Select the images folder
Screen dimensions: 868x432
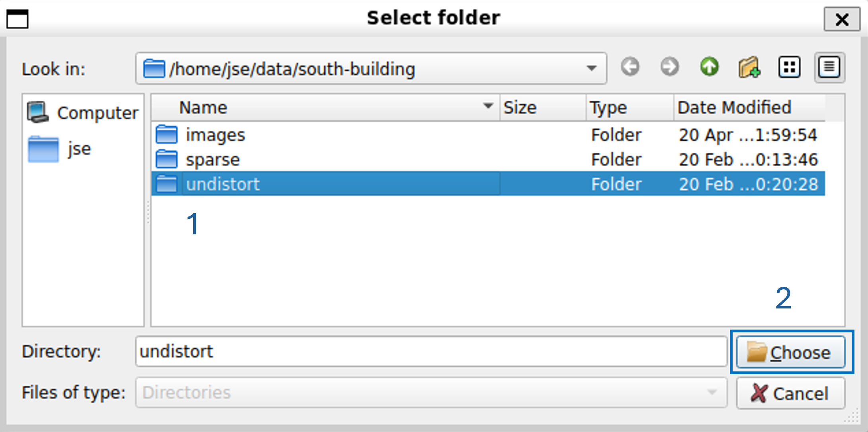pyautogui.click(x=215, y=135)
